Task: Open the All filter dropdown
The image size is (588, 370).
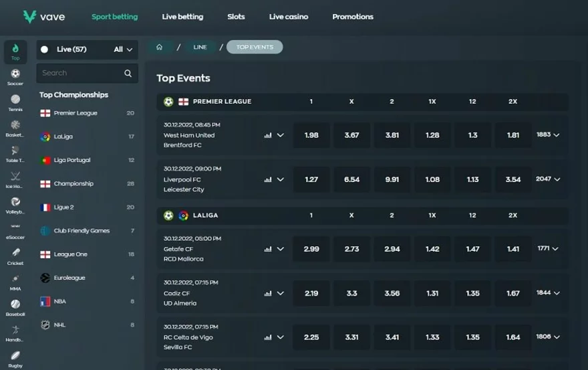Action: click(123, 50)
